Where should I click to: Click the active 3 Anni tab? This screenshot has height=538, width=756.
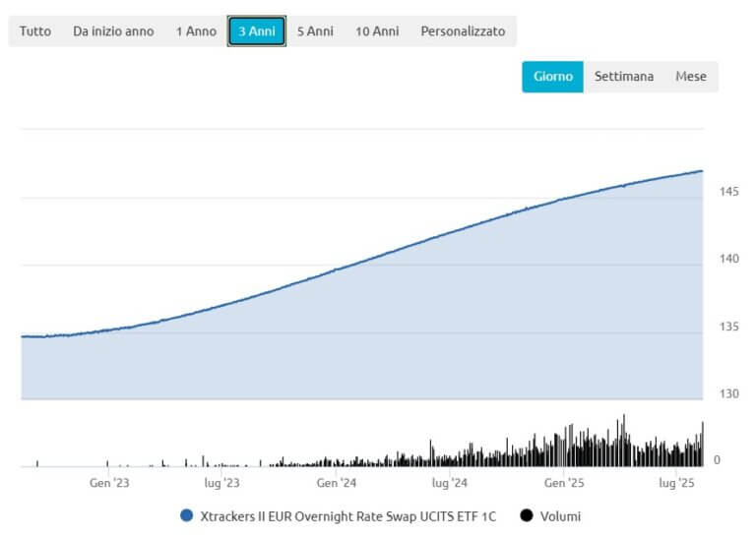(x=257, y=31)
